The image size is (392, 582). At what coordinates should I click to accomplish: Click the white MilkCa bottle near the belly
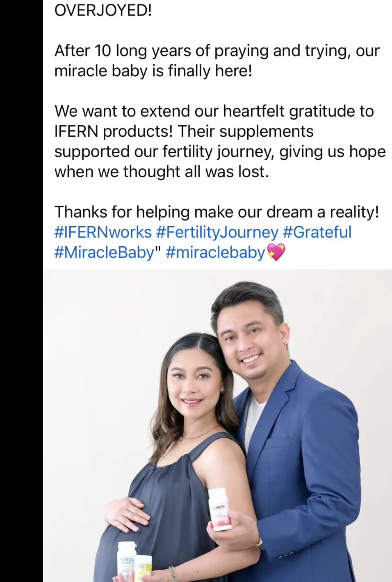(127, 560)
